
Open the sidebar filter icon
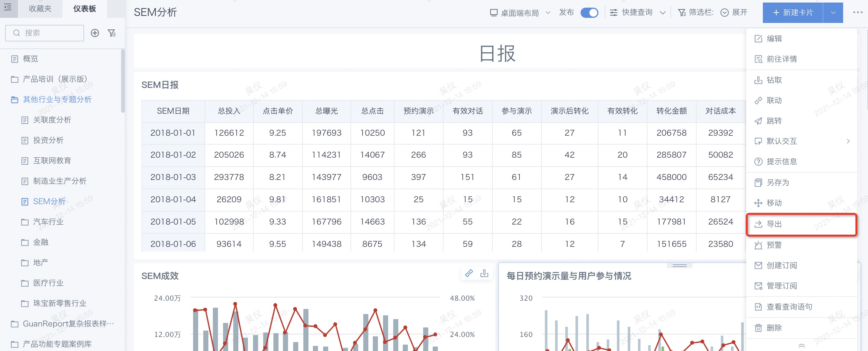112,33
